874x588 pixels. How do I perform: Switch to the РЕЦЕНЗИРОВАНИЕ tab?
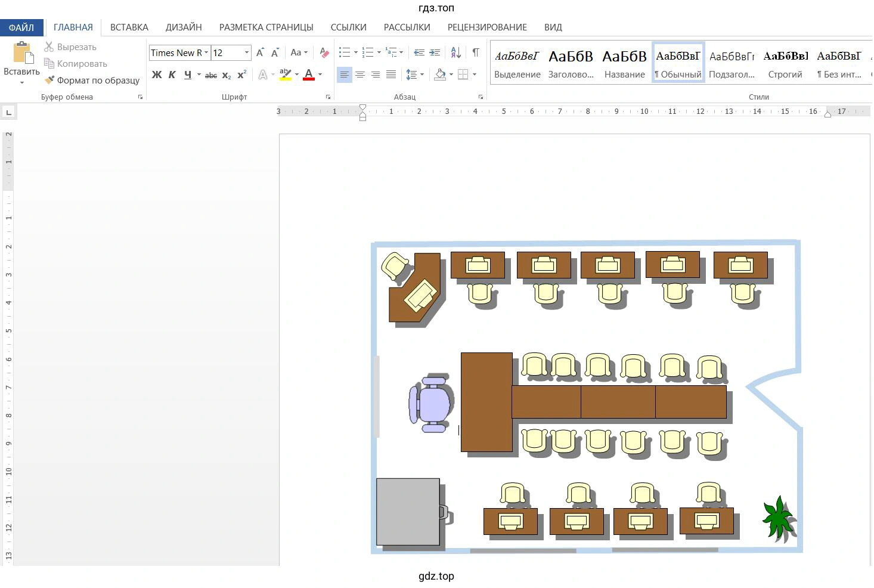pyautogui.click(x=487, y=27)
